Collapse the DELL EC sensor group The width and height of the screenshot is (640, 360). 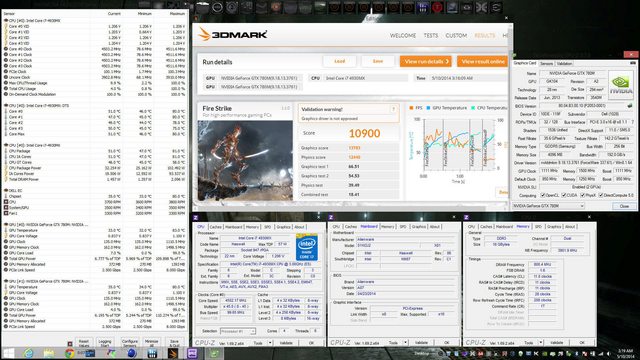tap(6, 191)
